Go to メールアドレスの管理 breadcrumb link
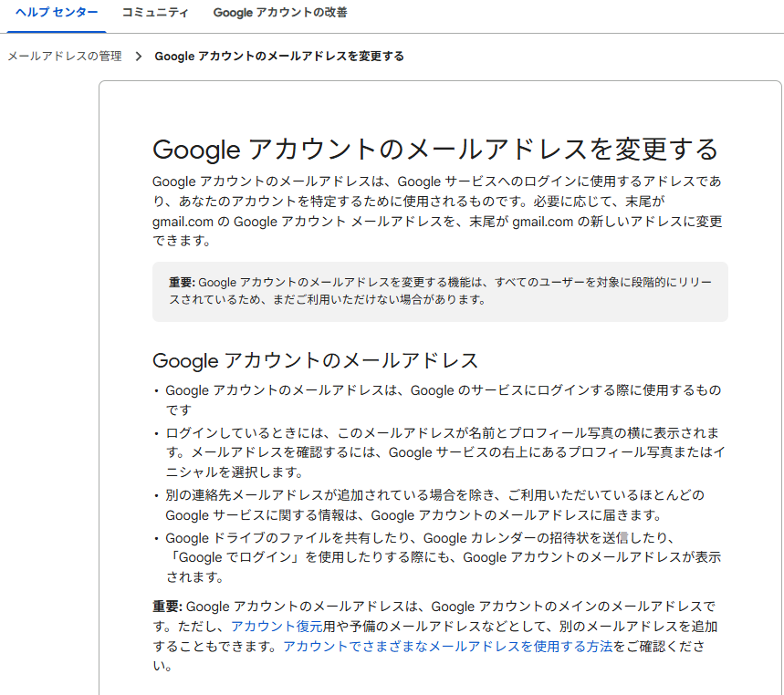 64,57
